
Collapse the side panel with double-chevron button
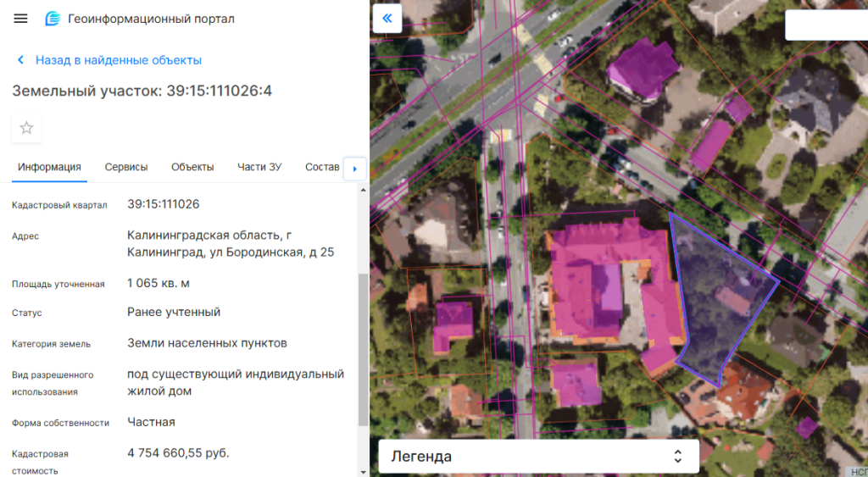point(387,19)
